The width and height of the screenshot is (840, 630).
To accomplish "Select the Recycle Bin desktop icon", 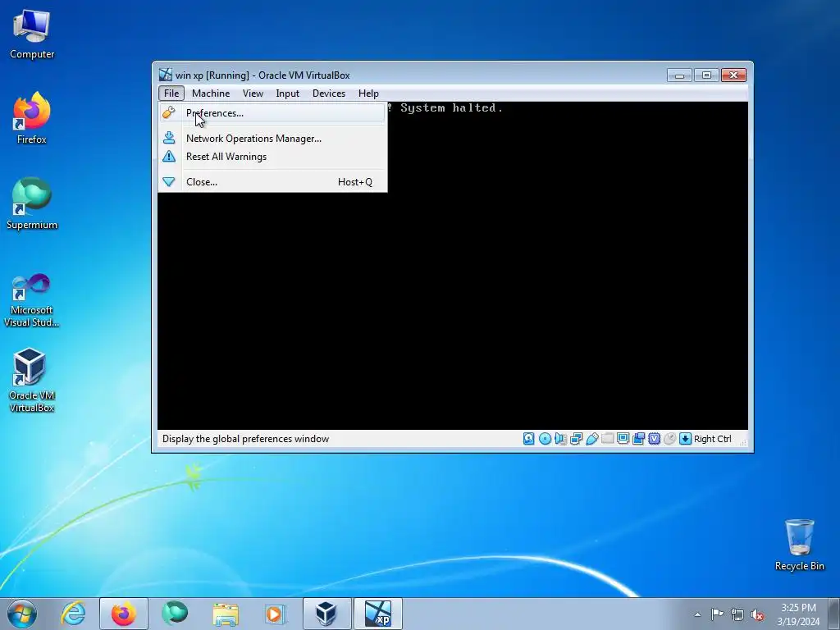I will pos(799,545).
